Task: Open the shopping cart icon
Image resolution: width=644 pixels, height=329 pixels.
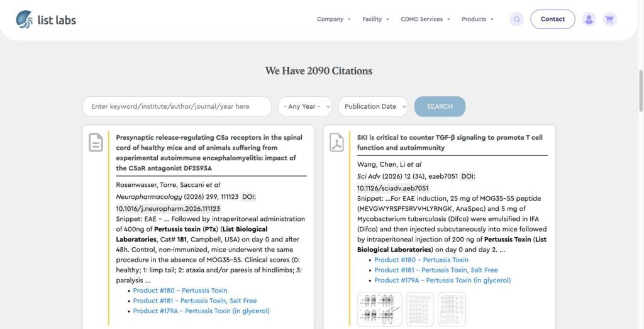Action: tap(609, 20)
